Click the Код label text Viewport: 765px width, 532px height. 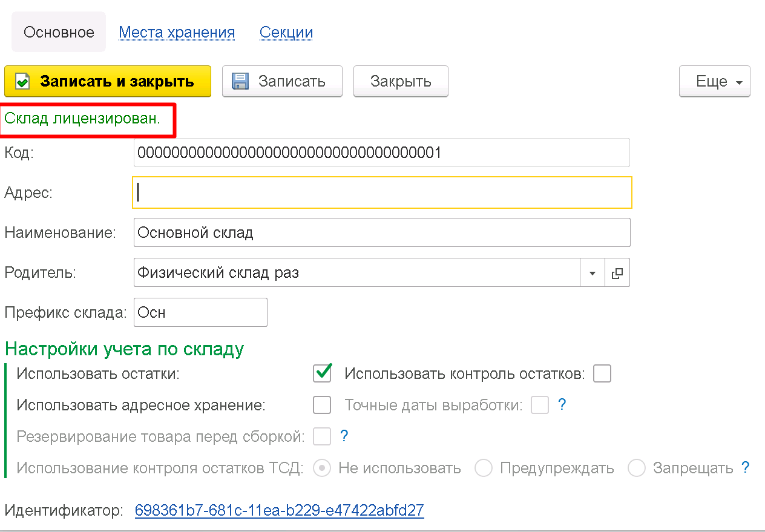(19, 153)
